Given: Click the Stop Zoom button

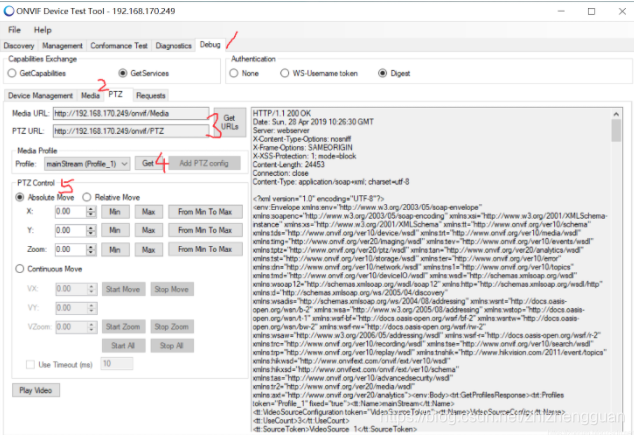Looking at the screenshot, I should 172,326.
